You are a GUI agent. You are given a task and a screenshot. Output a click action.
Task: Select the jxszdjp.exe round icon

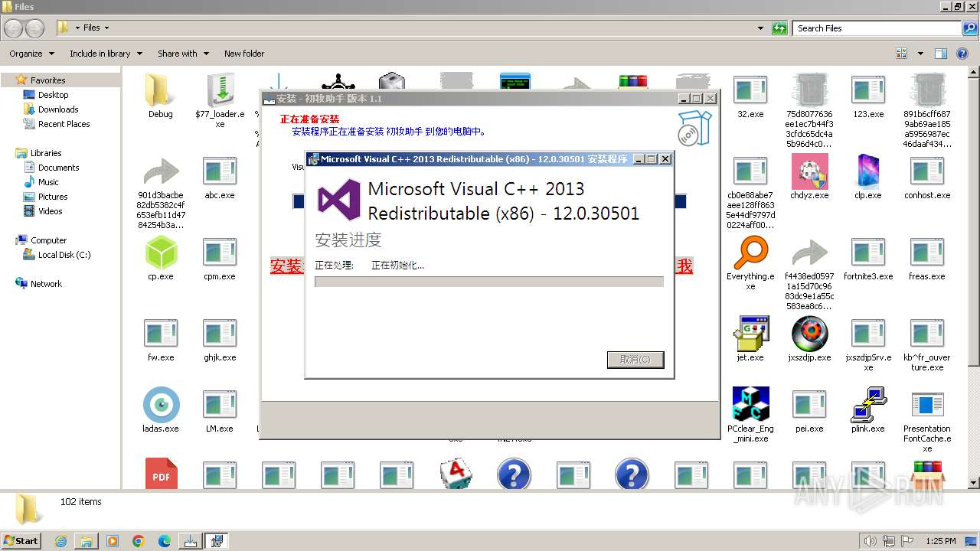click(809, 334)
